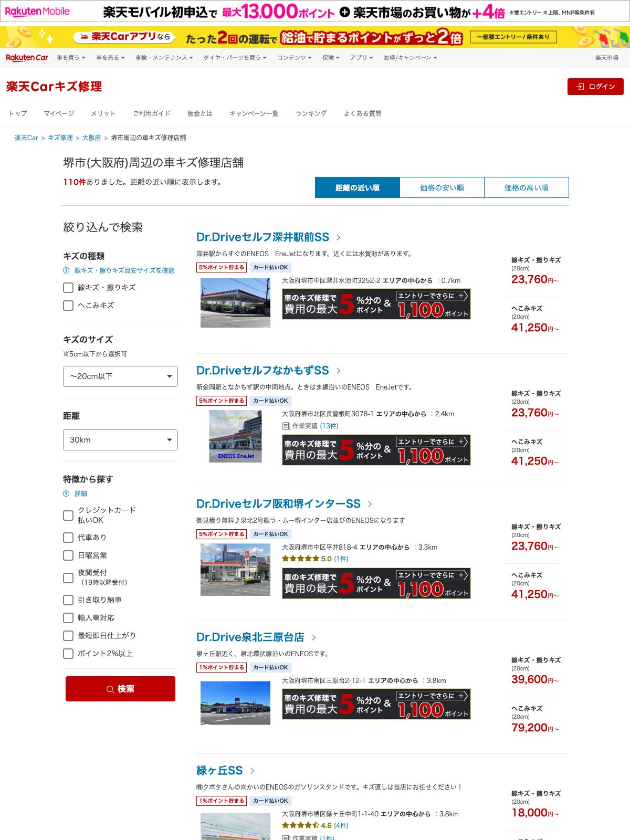Screen dimensions: 630x840
Task: Expand お得/キャンペーン nav menu
Action: (411, 58)
